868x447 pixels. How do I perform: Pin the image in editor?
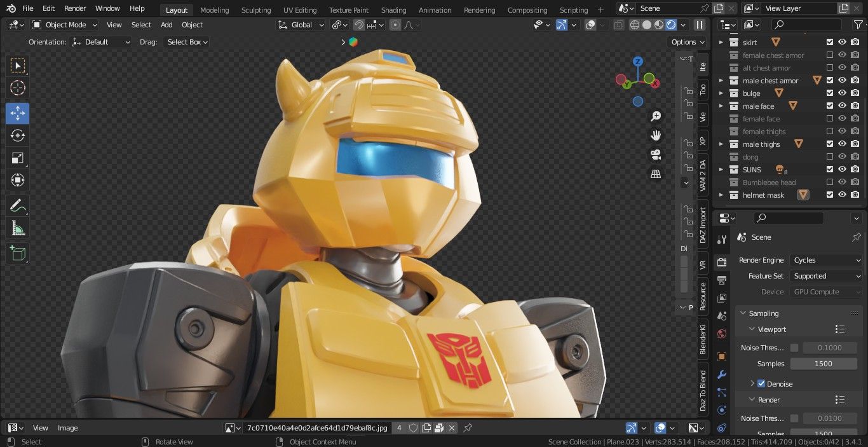[468, 428]
